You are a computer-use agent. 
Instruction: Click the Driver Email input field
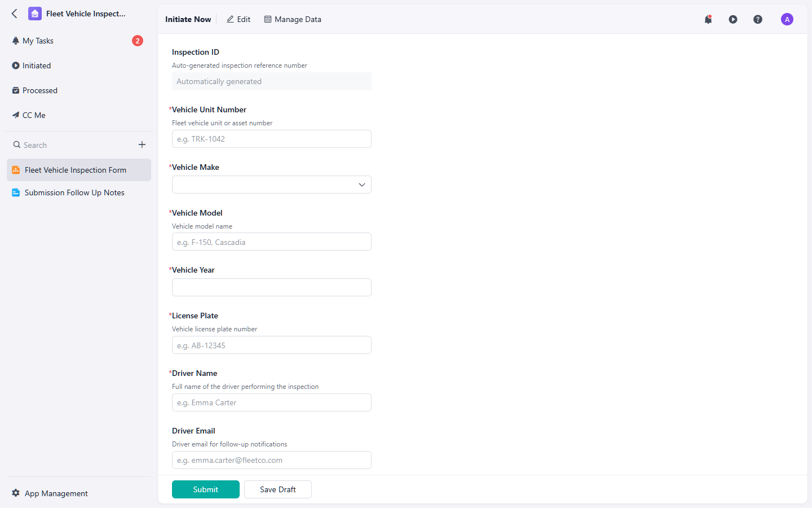pyautogui.click(x=272, y=460)
